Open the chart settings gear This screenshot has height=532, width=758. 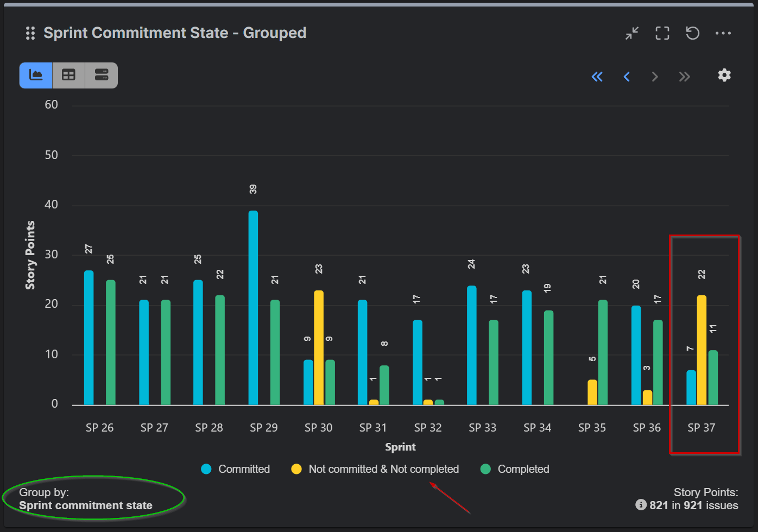point(724,75)
